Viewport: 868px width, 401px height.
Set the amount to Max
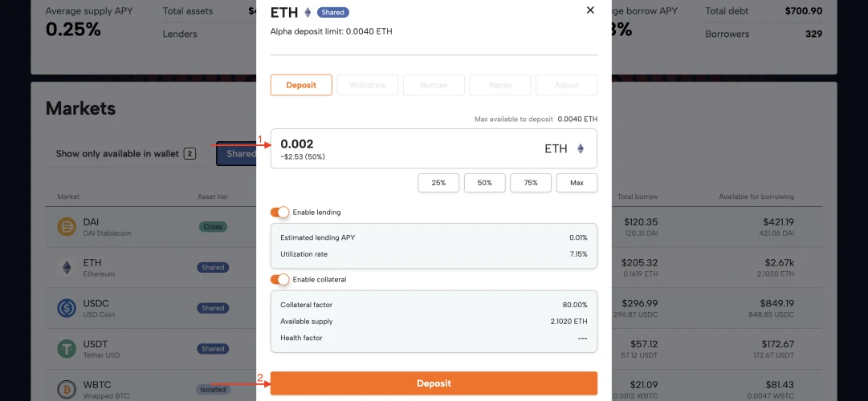tap(577, 183)
